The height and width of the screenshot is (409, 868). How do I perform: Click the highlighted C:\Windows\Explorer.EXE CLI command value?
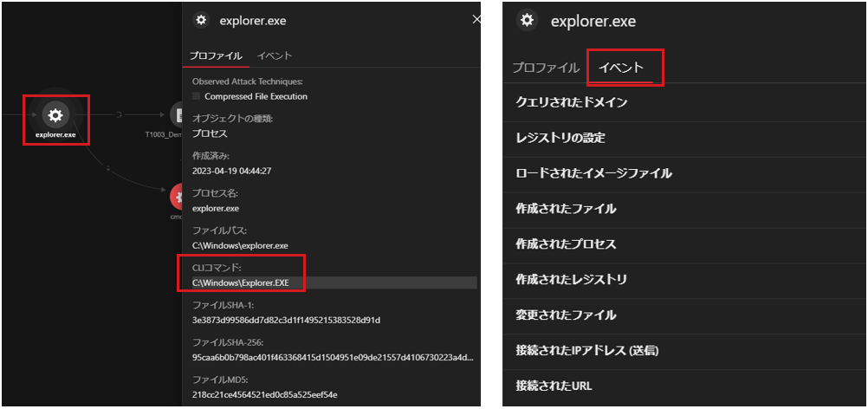[241, 283]
